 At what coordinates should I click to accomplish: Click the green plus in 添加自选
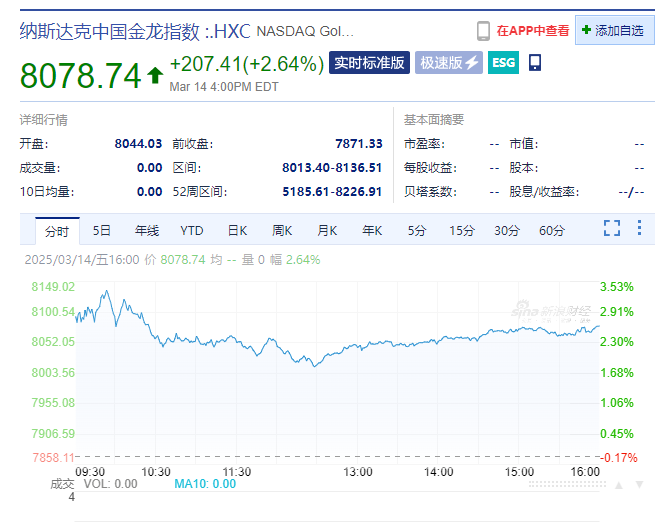tap(586, 31)
